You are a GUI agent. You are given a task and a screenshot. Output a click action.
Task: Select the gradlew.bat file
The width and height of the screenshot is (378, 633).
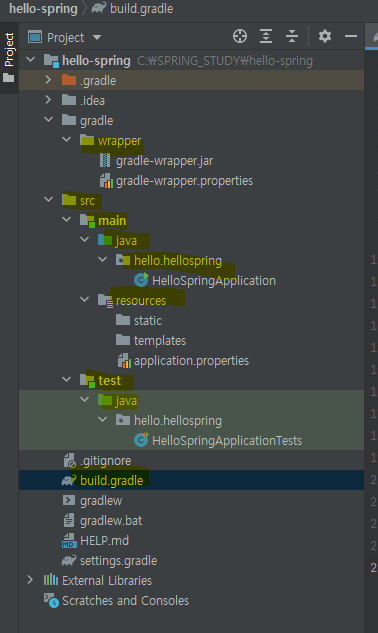click(x=111, y=520)
